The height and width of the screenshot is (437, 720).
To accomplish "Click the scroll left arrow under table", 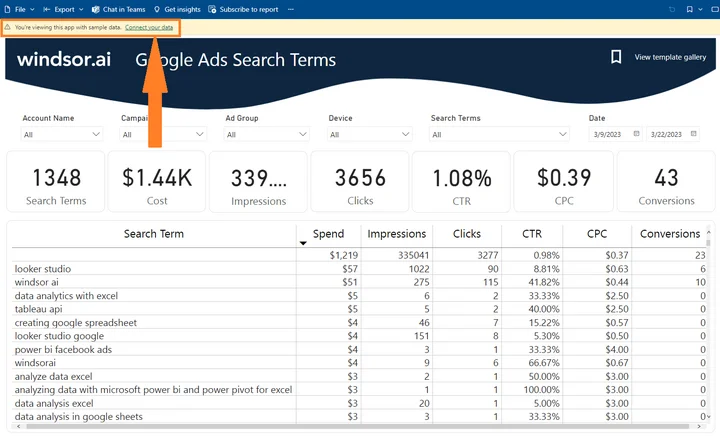I will (18, 426).
